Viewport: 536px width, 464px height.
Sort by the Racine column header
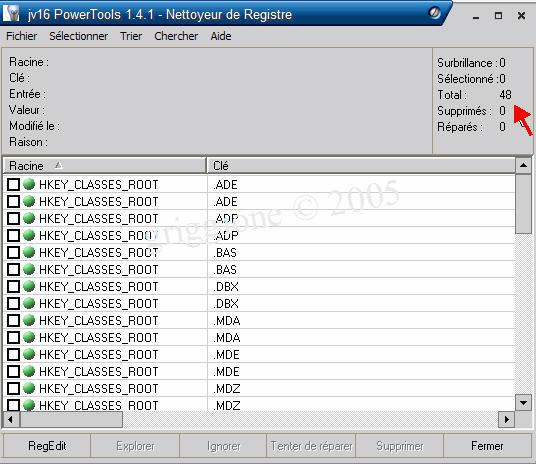click(x=104, y=166)
